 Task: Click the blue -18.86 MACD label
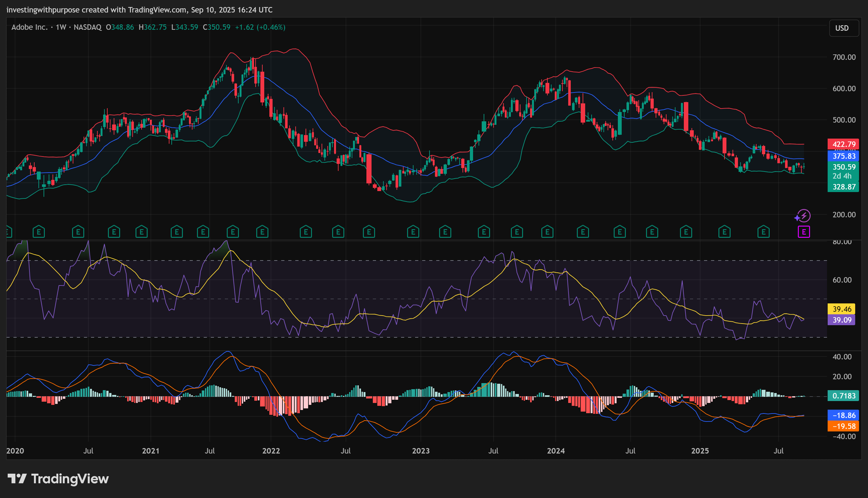pyautogui.click(x=843, y=415)
